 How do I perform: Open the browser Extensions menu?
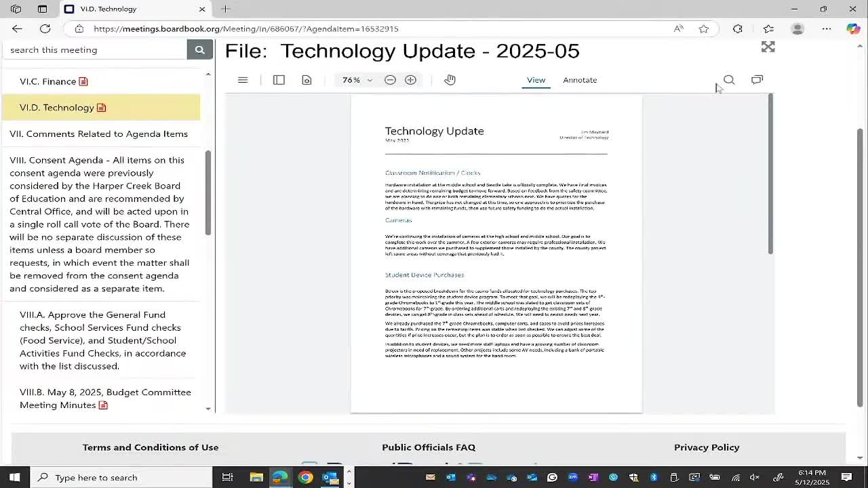(x=738, y=28)
